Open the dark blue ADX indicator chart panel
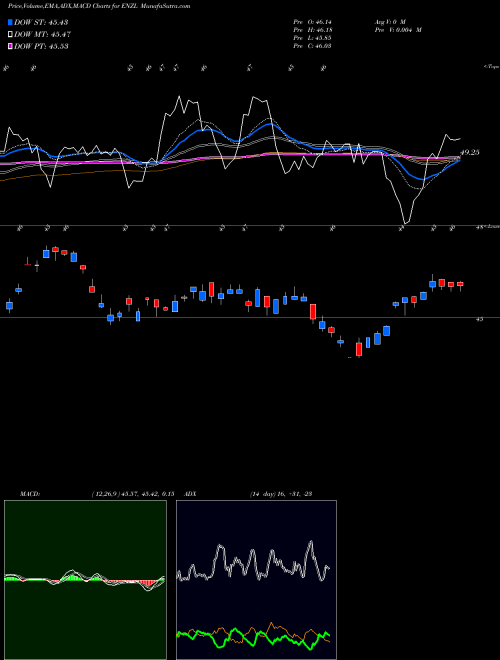The image size is (500, 660). point(256,580)
